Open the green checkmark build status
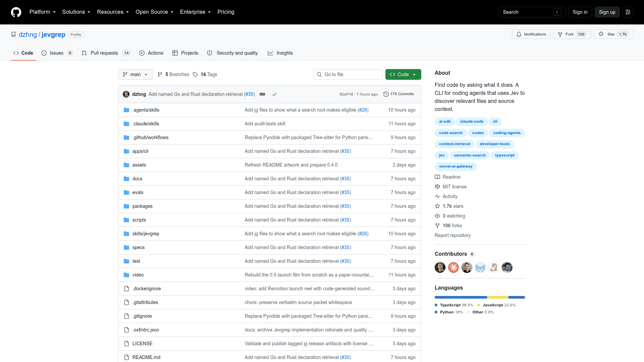 pos(274,94)
